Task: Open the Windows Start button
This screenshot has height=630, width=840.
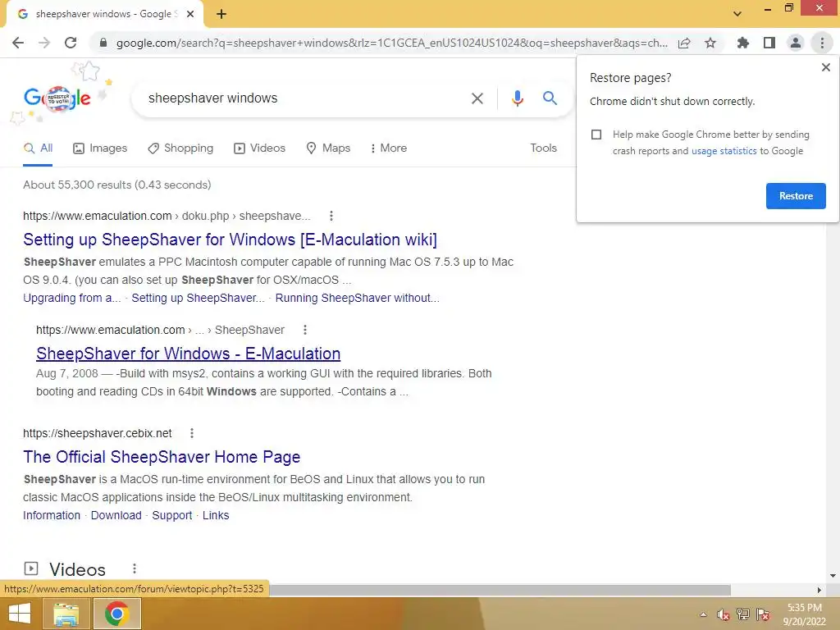Action: 20,614
